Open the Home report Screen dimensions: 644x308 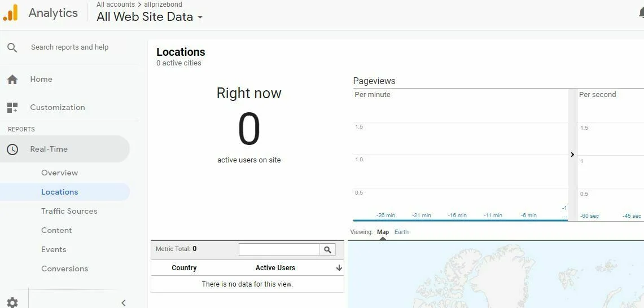(41, 80)
